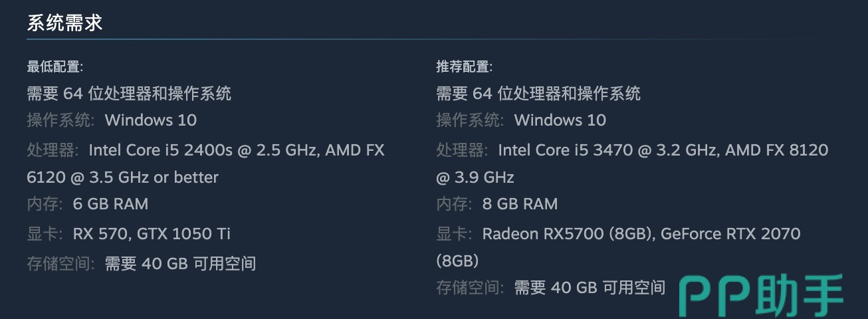
Task: Click the PP助手 watermark logo
Action: 761,296
